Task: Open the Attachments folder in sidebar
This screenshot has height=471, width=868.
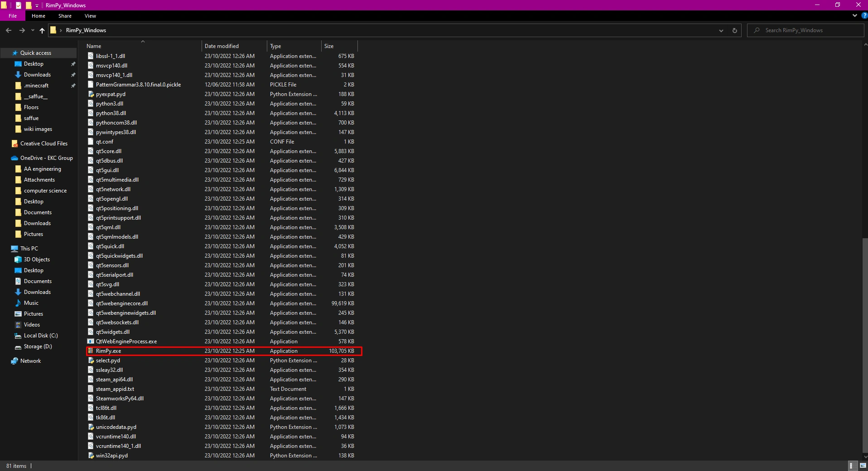Action: click(x=39, y=180)
